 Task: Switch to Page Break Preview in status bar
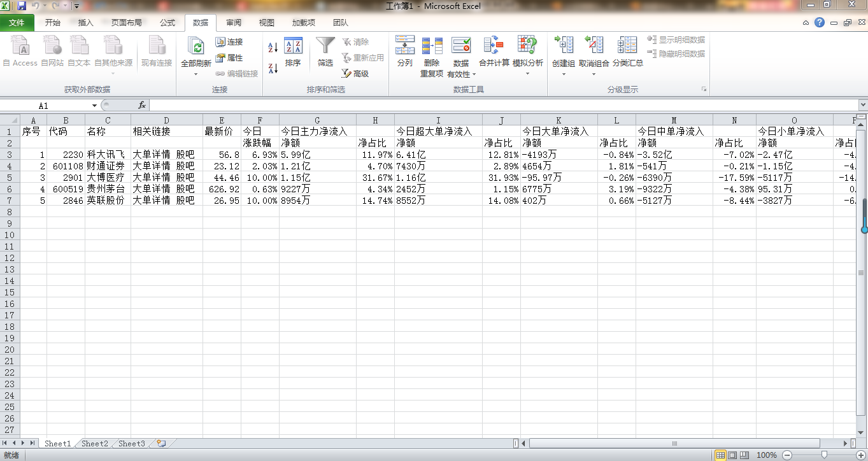coord(744,455)
